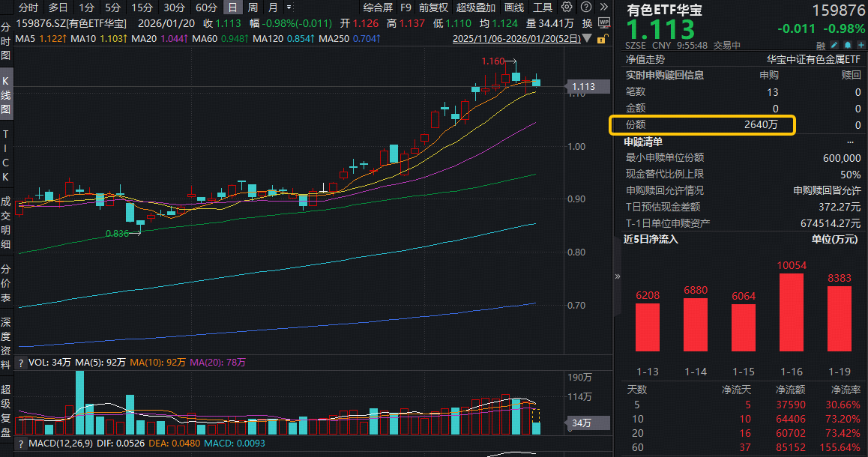
Task: Click the MACD indicator question mark icon
Action: click(x=21, y=444)
